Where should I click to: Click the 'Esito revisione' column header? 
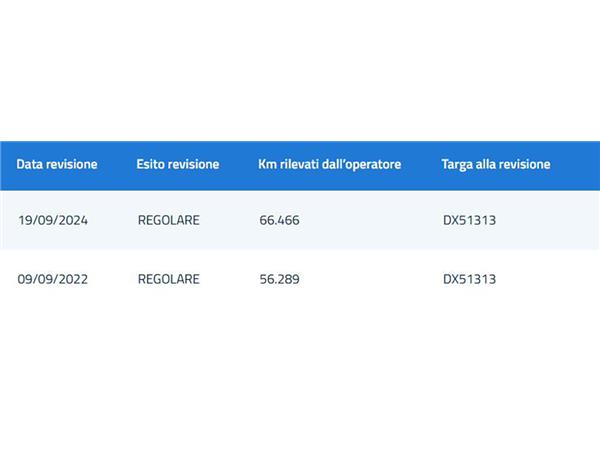point(178,164)
